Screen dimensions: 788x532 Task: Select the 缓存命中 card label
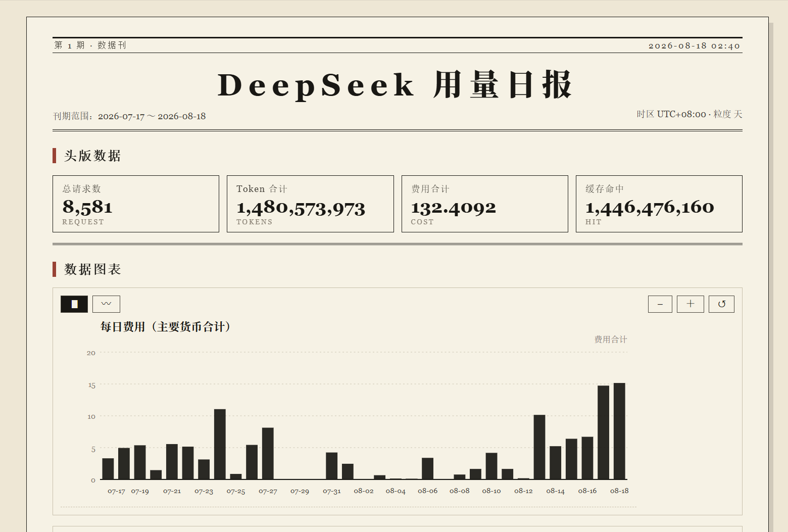(x=605, y=188)
